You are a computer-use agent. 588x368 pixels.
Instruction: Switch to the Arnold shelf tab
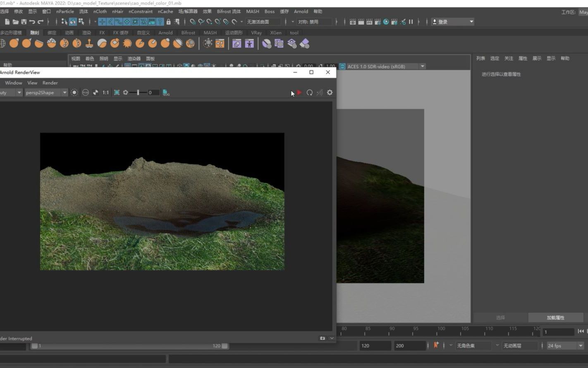(x=165, y=33)
